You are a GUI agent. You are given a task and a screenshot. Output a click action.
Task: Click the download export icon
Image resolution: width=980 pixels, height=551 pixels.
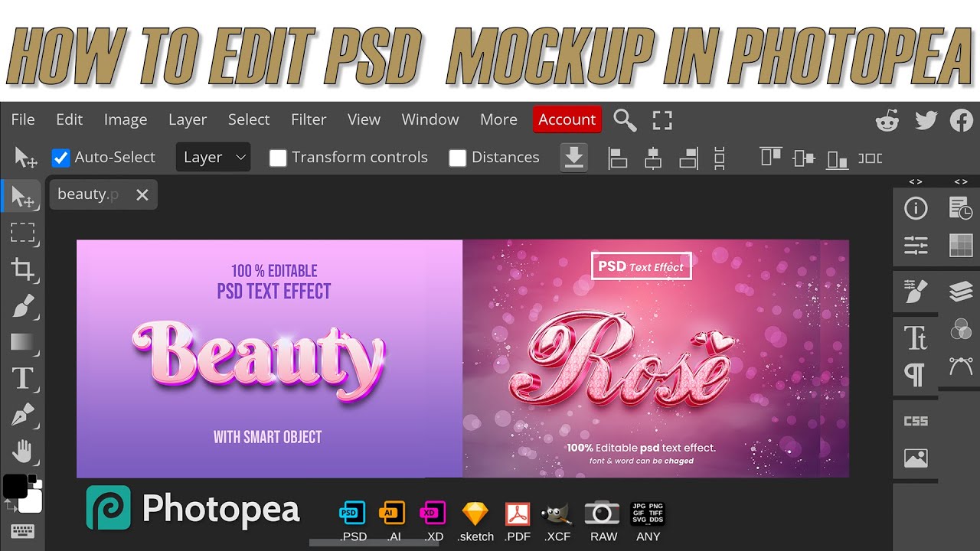pos(574,158)
